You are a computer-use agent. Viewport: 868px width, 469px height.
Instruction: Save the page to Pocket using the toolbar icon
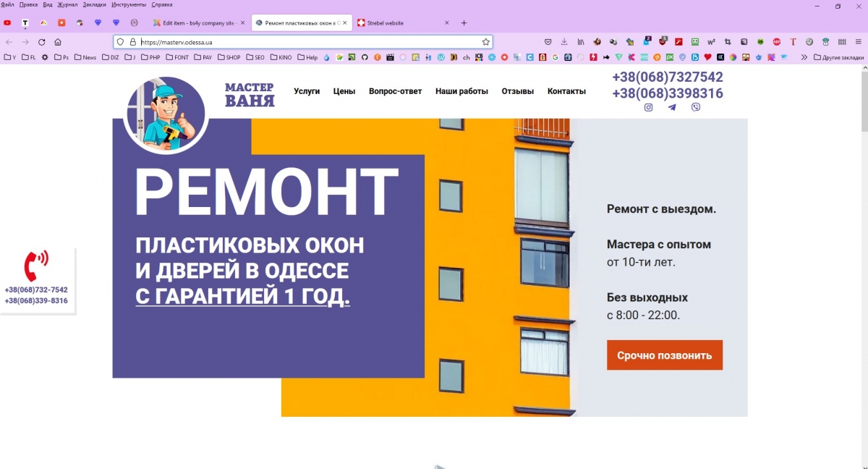(548, 42)
